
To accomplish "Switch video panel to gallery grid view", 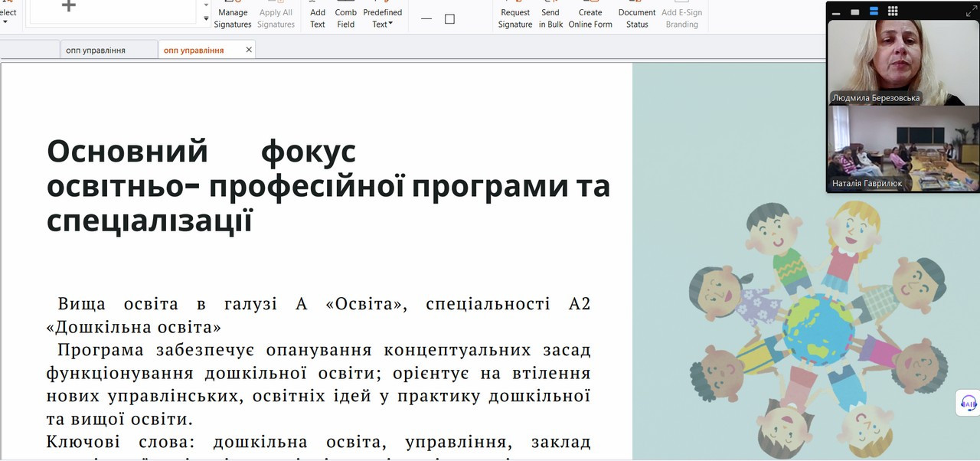I will pos(893,11).
